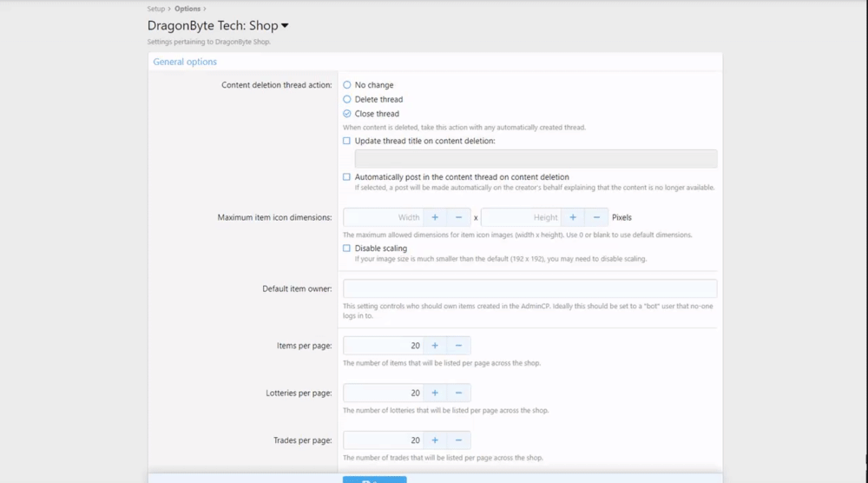Tick the Disable scaling checkbox
The height and width of the screenshot is (483, 868).
[x=346, y=248]
